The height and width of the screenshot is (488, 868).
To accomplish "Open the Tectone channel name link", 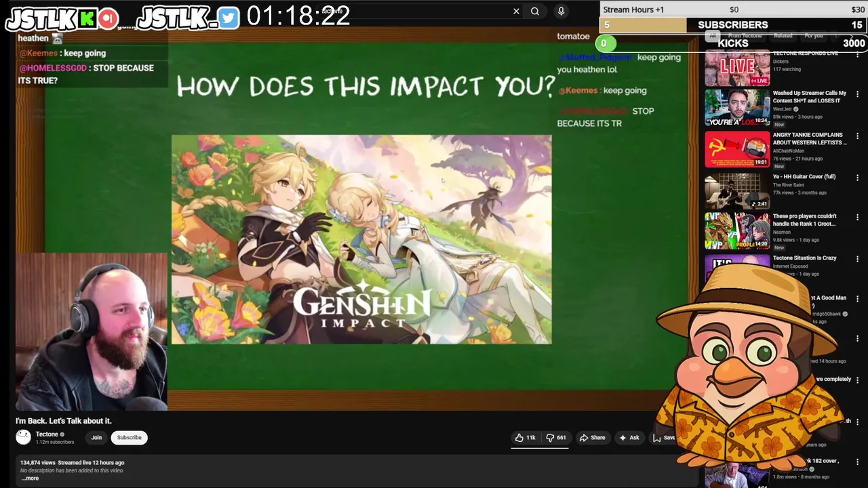I will click(x=47, y=434).
